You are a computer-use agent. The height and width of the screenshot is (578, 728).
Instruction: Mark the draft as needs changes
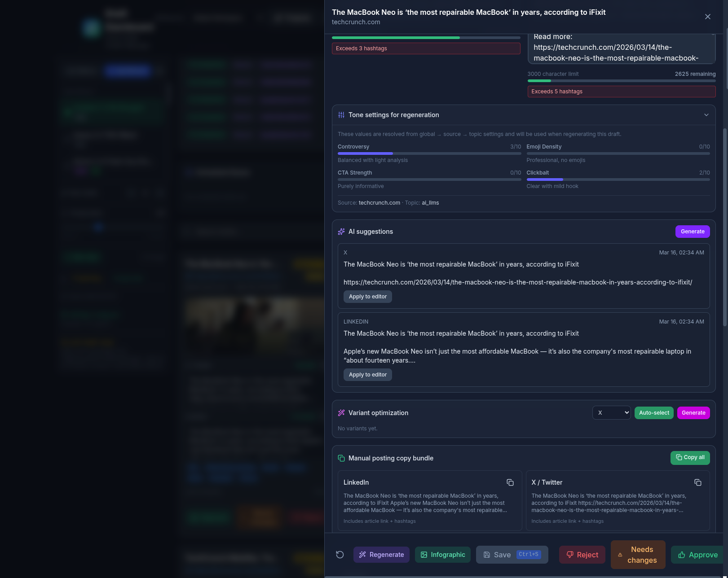coord(638,555)
